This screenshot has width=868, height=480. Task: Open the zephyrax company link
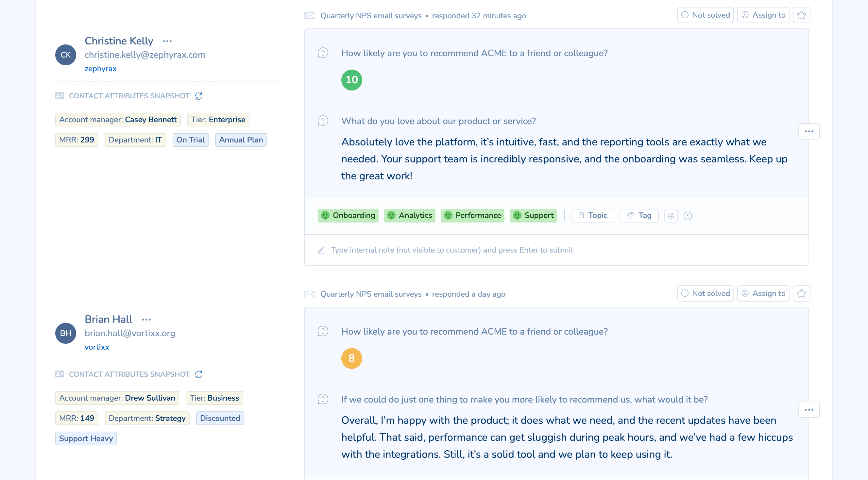click(x=100, y=68)
